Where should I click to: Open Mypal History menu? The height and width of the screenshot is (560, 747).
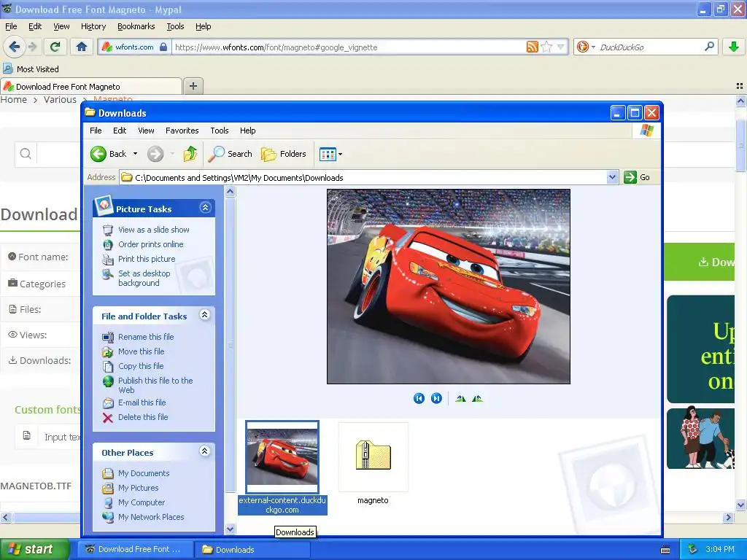[93, 26]
